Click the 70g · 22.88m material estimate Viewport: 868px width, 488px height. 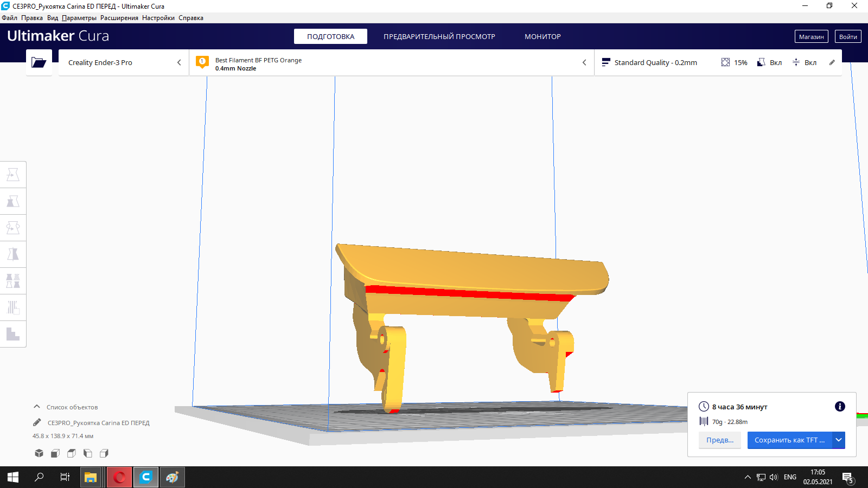730,422
